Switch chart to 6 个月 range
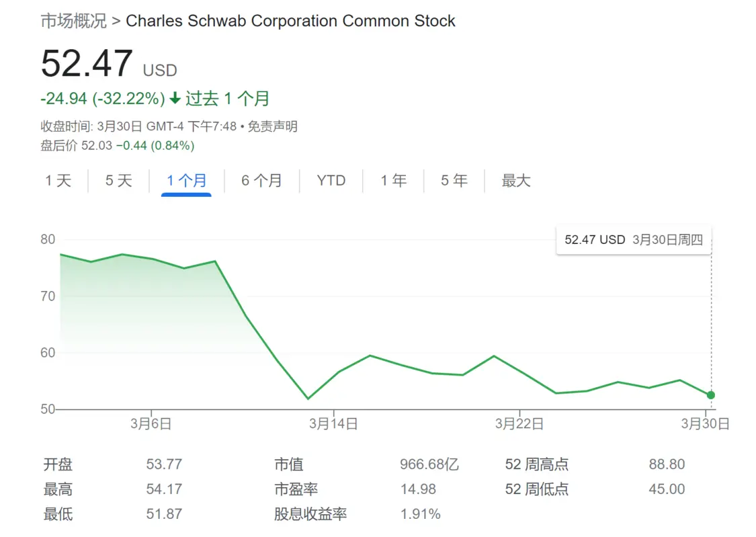The width and height of the screenshot is (756, 537). pyautogui.click(x=262, y=181)
